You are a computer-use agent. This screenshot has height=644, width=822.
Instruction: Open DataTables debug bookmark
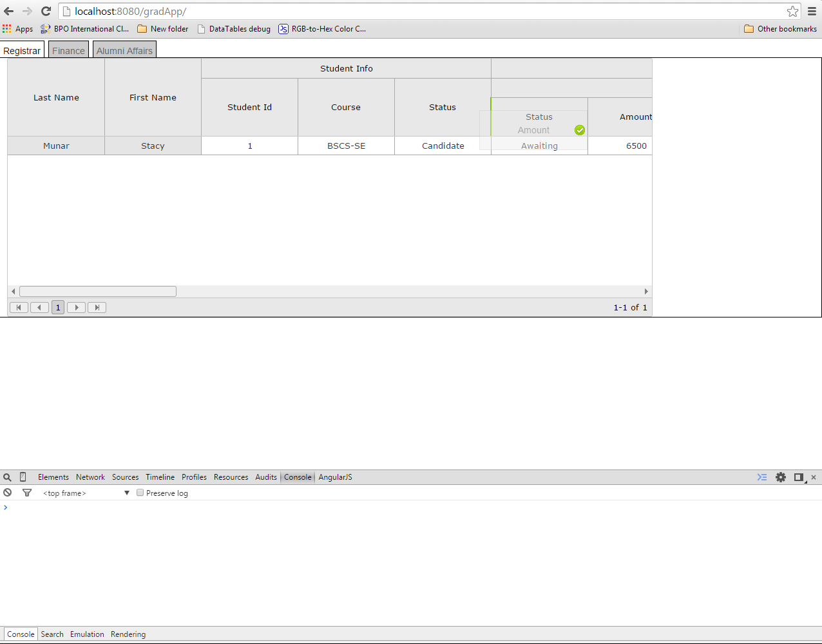click(234, 29)
